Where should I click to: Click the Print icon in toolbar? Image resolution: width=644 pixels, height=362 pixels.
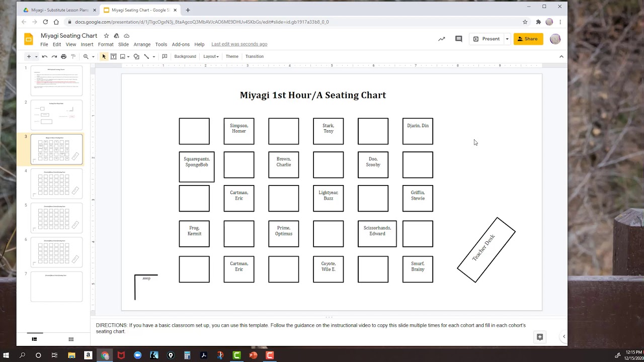[x=63, y=56]
